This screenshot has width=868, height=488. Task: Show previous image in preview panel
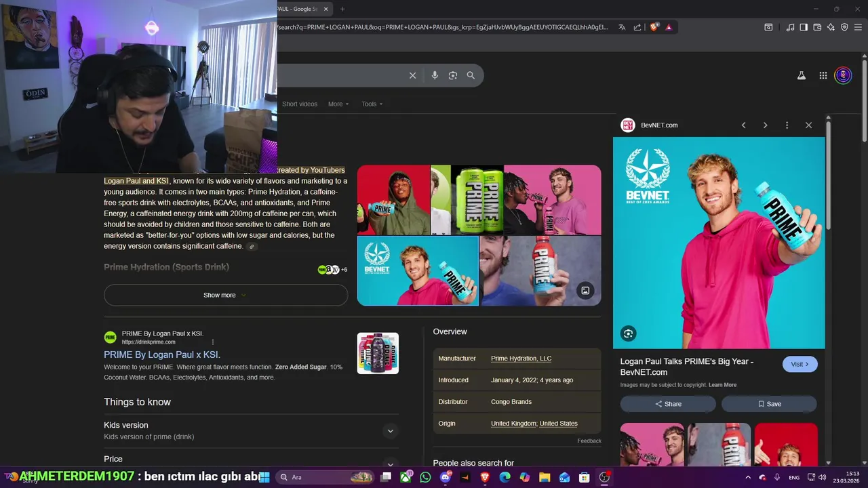pyautogui.click(x=743, y=125)
